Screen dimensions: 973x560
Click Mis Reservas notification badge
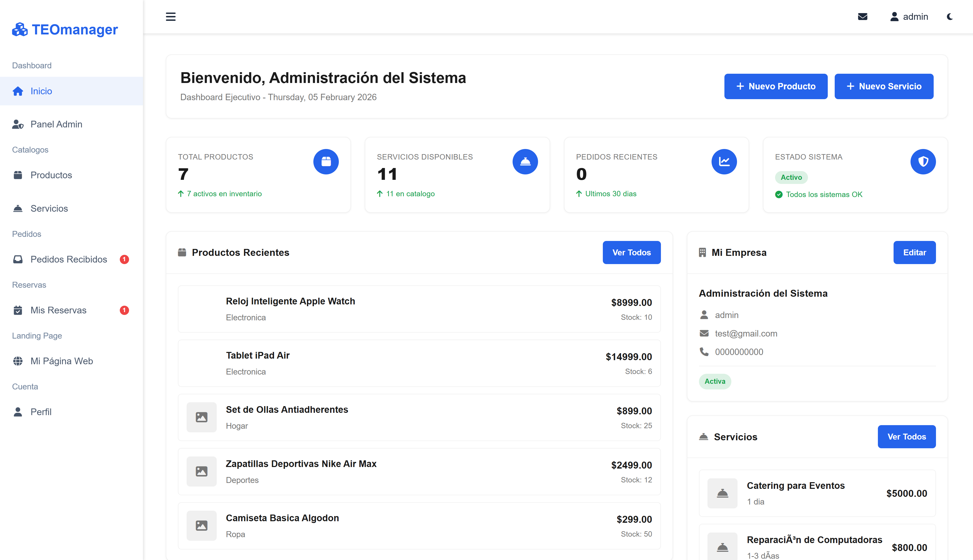pyautogui.click(x=124, y=310)
